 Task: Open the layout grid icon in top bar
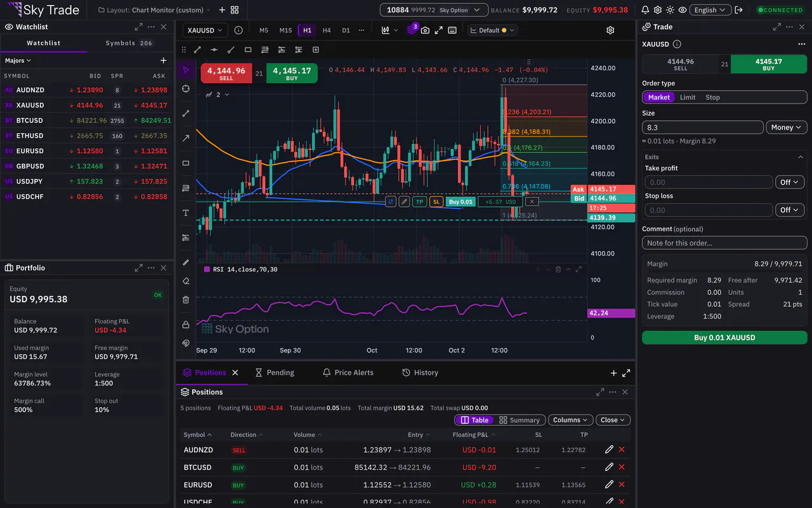click(235, 10)
